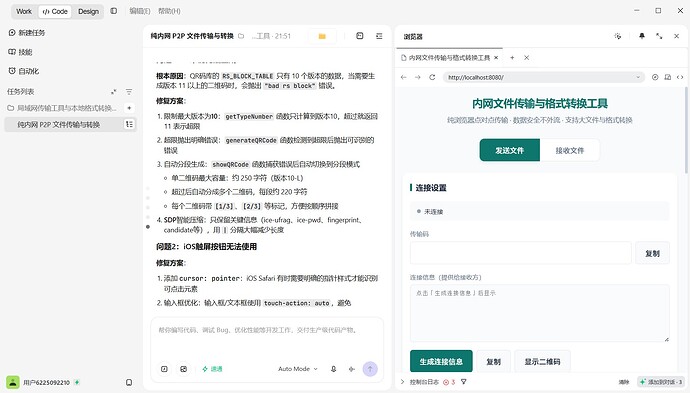Switch to the Work tab
The image size is (690, 393).
tap(24, 11)
